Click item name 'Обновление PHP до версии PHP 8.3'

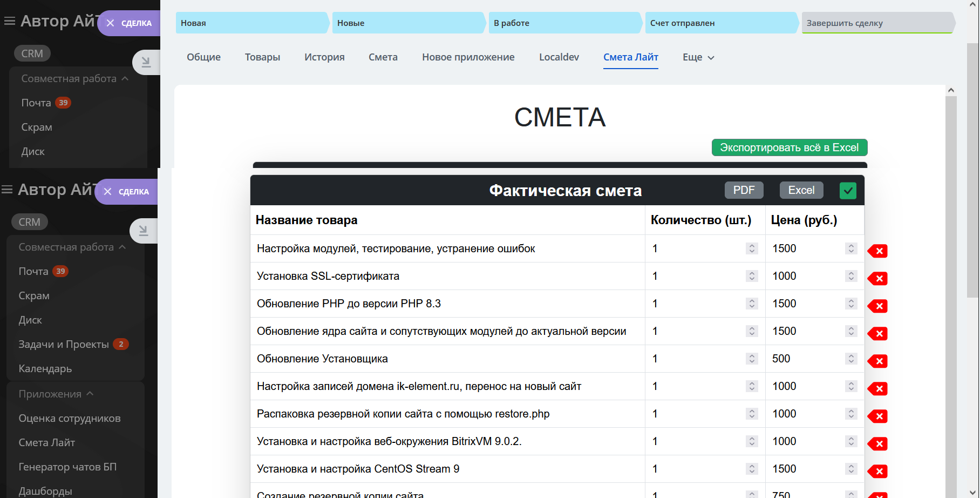[349, 304]
